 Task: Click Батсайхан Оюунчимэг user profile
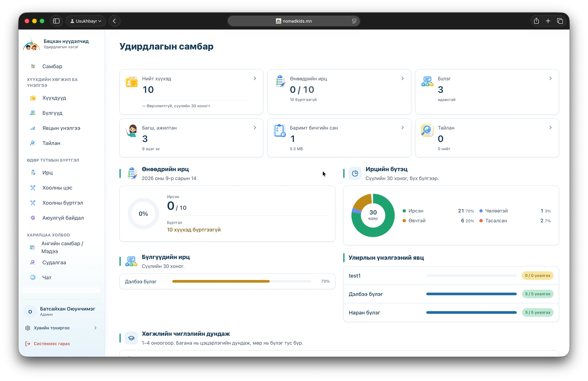coord(62,311)
